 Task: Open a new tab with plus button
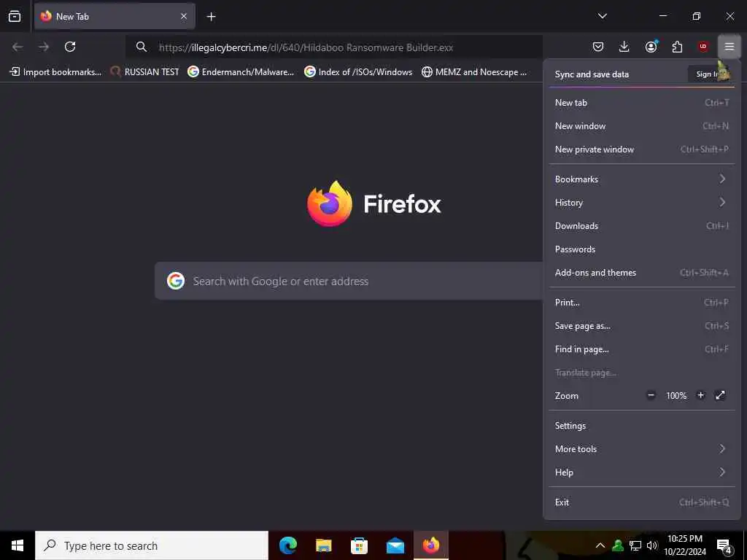pyautogui.click(x=211, y=17)
